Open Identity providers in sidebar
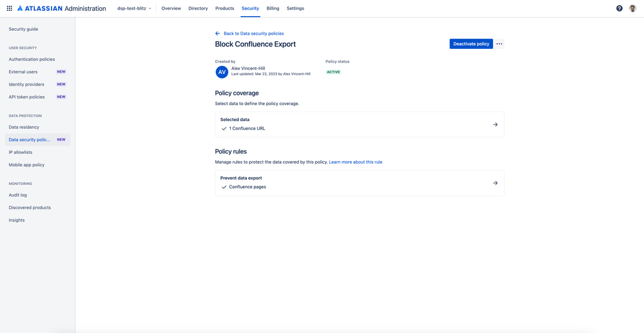The image size is (644, 333). coord(26,84)
